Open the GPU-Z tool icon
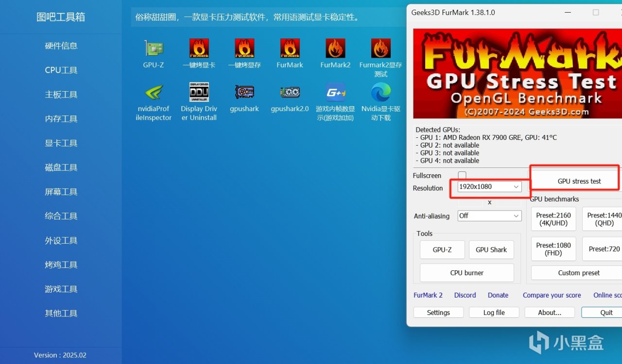The image size is (622, 364). tap(154, 49)
